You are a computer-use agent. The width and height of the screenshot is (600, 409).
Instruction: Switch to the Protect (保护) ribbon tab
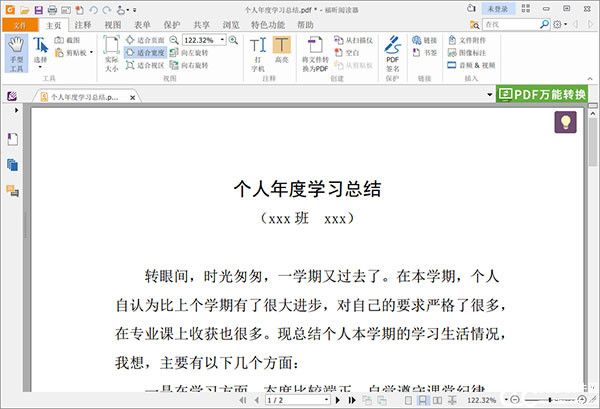(172, 25)
